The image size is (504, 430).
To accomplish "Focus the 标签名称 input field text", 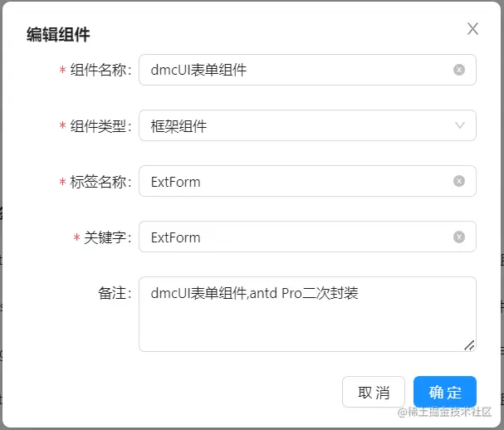I will click(x=291, y=181).
